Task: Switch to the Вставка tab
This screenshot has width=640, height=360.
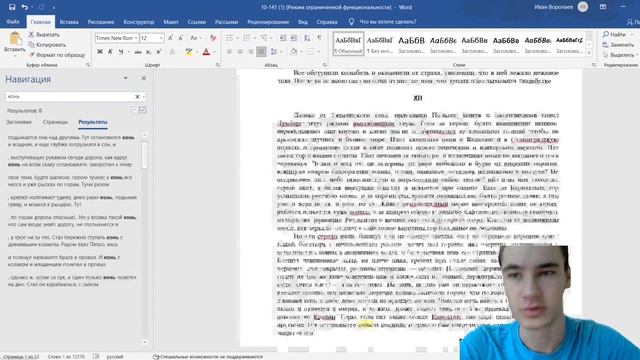Action: coord(69,22)
